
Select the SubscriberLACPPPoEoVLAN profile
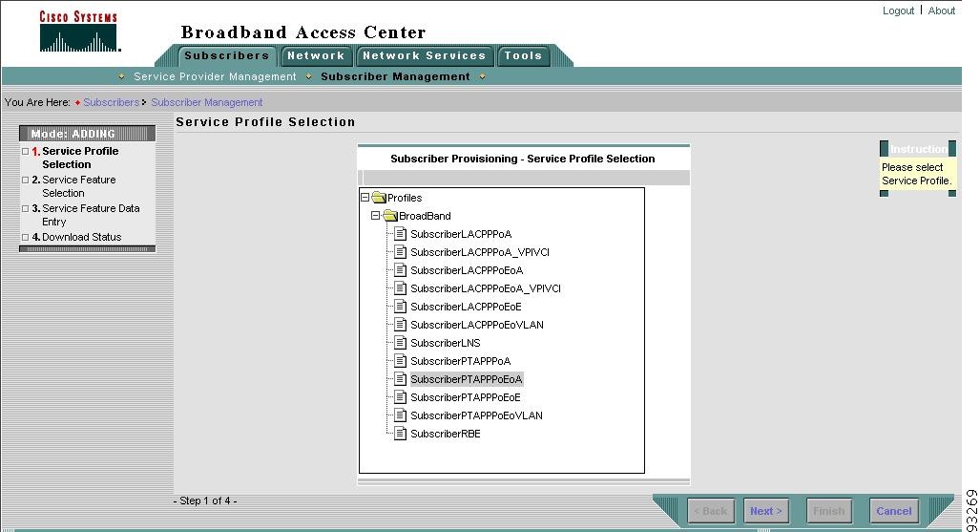[x=477, y=325]
